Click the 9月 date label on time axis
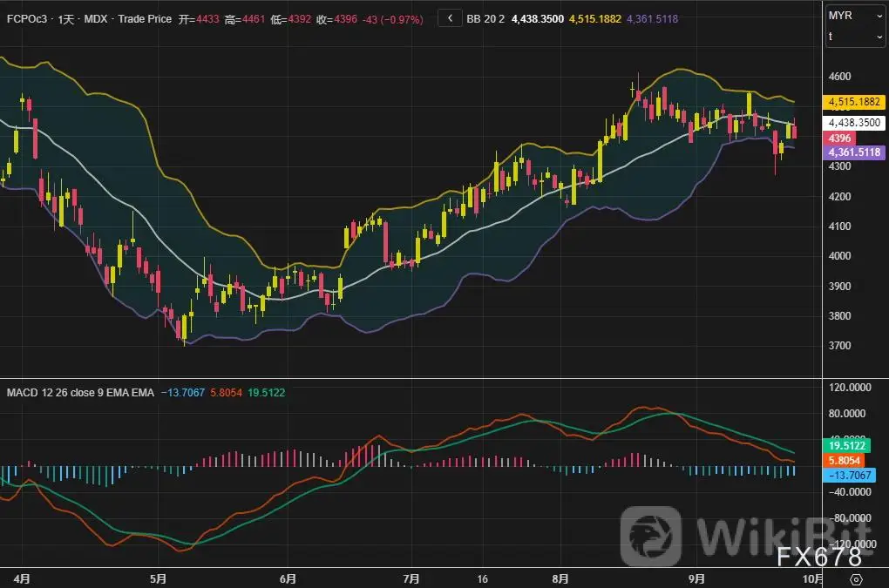This screenshot has width=889, height=588. pyautogui.click(x=696, y=579)
